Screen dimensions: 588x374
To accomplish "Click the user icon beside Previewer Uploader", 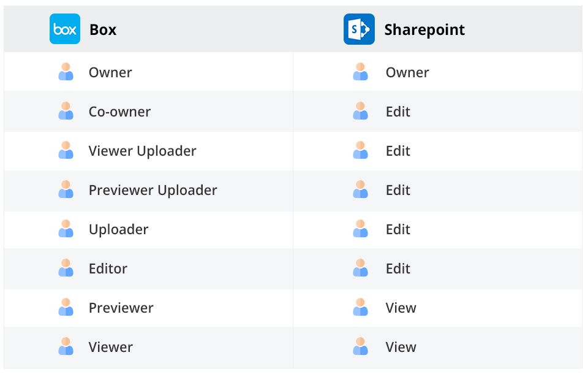I will tap(66, 189).
